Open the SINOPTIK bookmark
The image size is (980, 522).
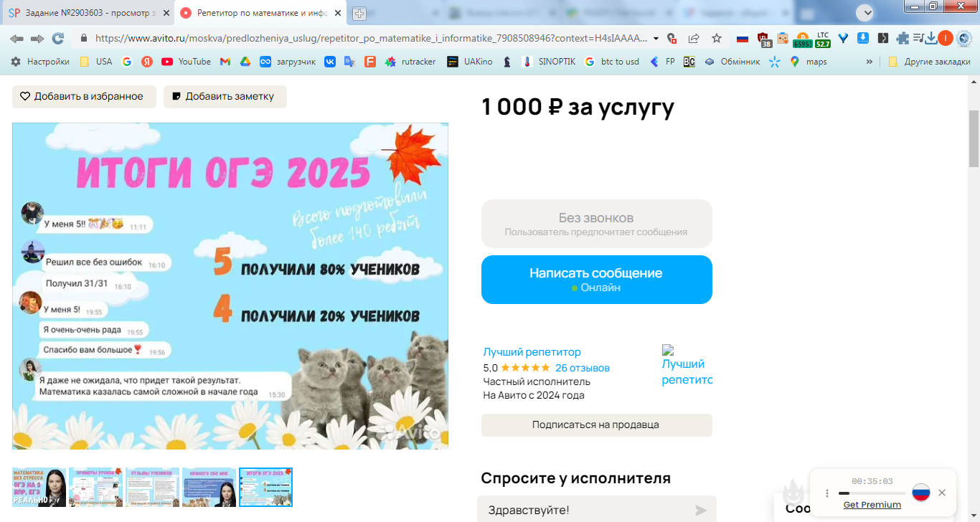click(x=549, y=62)
